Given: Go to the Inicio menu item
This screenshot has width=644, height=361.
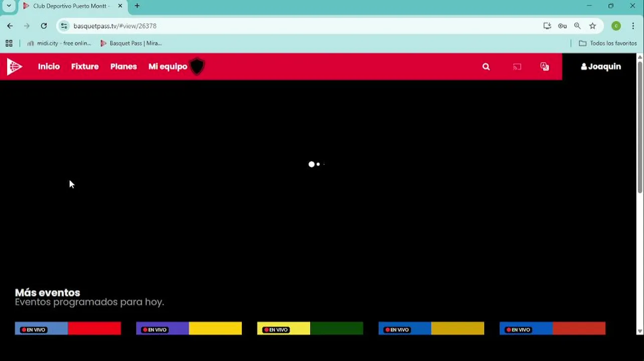Looking at the screenshot, I should 49,67.
